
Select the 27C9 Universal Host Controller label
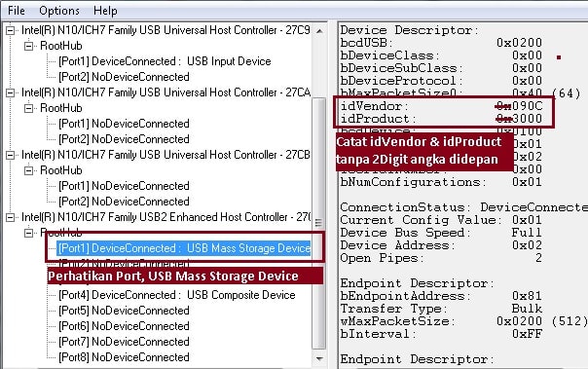tap(165, 30)
